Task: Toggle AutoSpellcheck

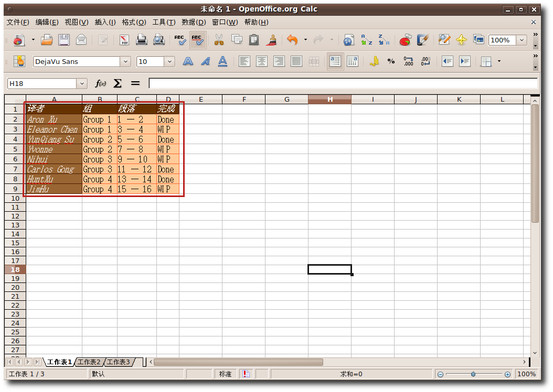Action: (x=197, y=40)
